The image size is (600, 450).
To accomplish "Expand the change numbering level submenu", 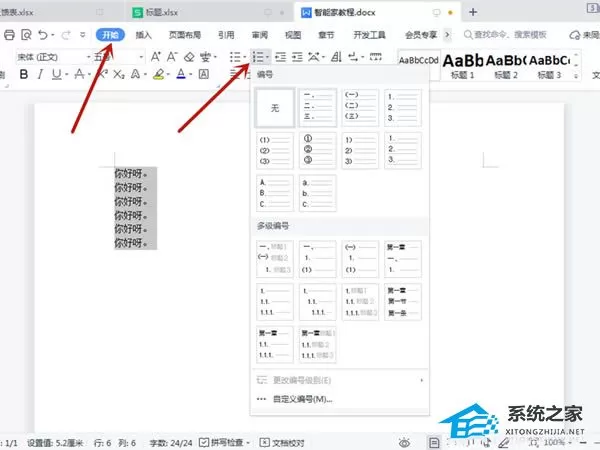I will click(x=339, y=380).
